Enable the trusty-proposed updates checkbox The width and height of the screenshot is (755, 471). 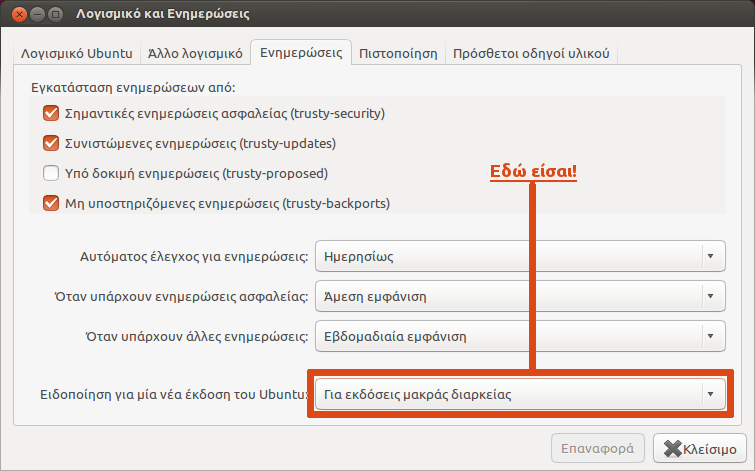52,173
